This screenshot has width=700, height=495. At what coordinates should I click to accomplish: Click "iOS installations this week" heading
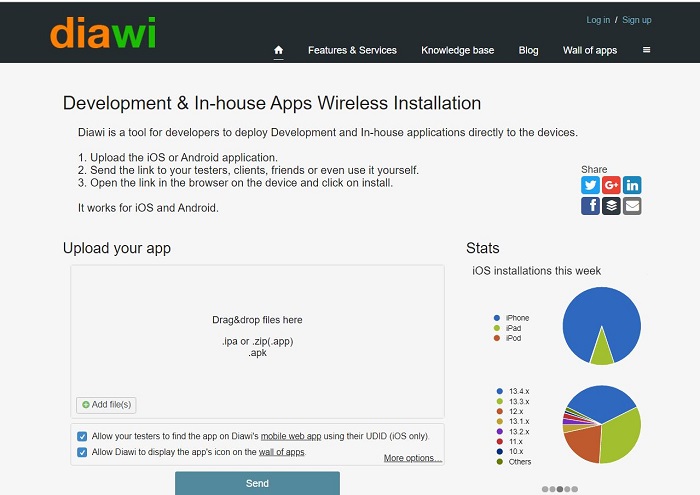coord(536,271)
